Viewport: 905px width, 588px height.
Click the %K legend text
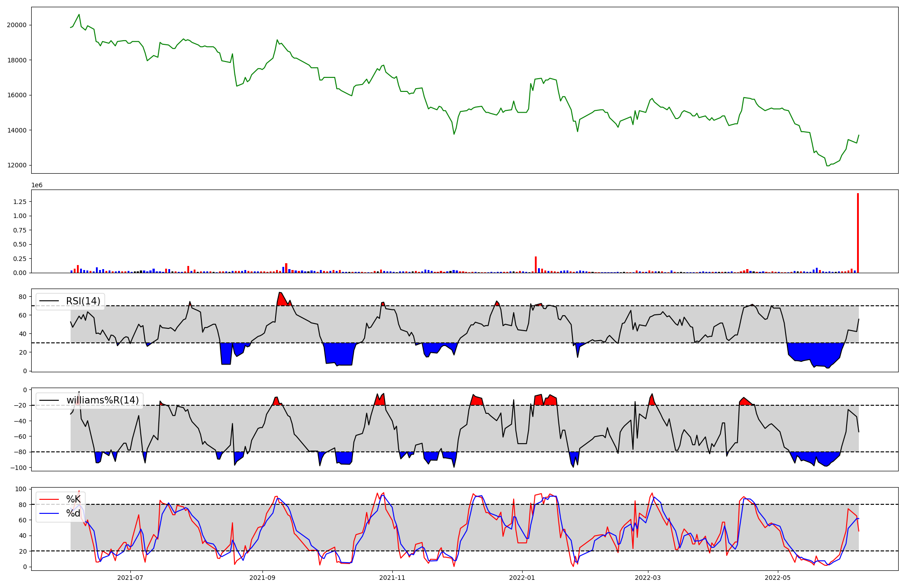pyautogui.click(x=73, y=499)
